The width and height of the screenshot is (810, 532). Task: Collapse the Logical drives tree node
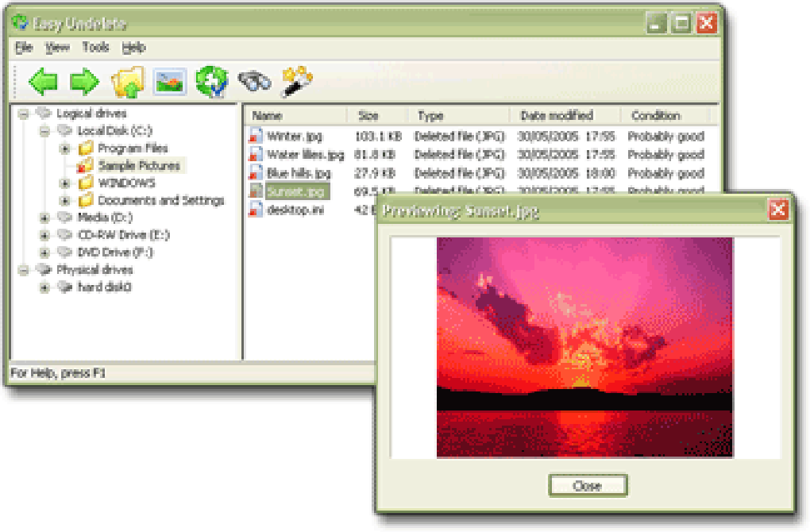(23, 114)
